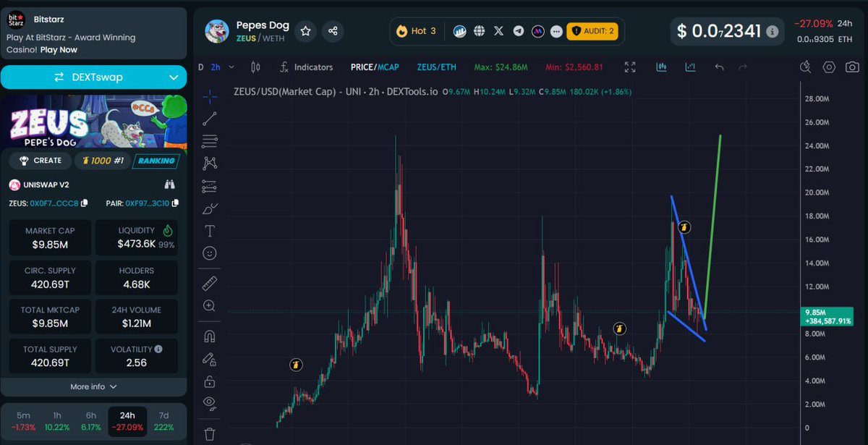Select the 1h performance tab
868x445 pixels.
point(57,421)
